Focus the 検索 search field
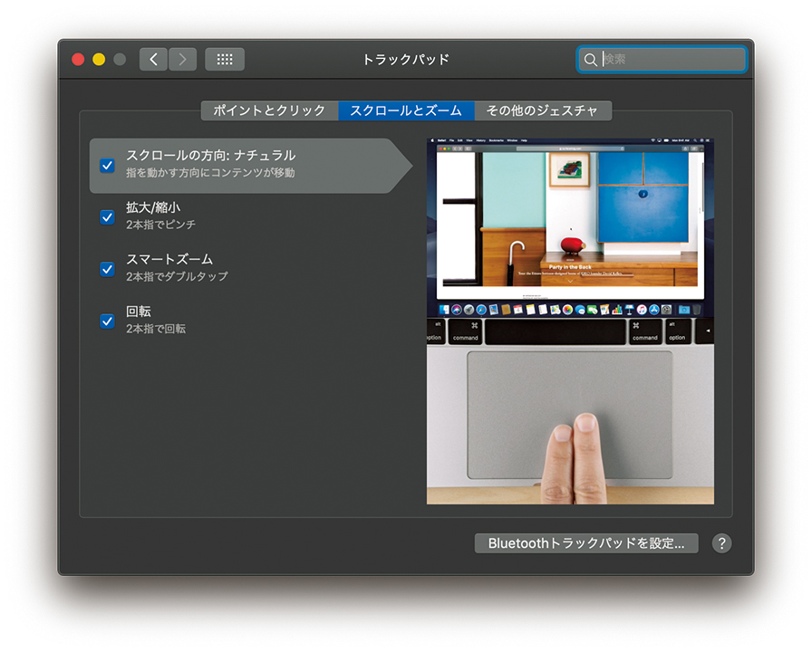 point(671,60)
